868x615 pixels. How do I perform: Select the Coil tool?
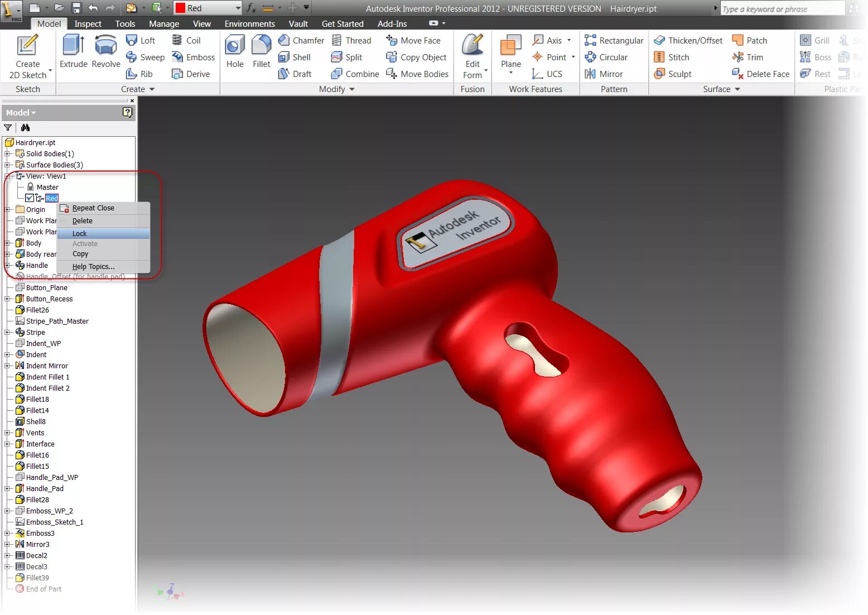click(x=186, y=40)
